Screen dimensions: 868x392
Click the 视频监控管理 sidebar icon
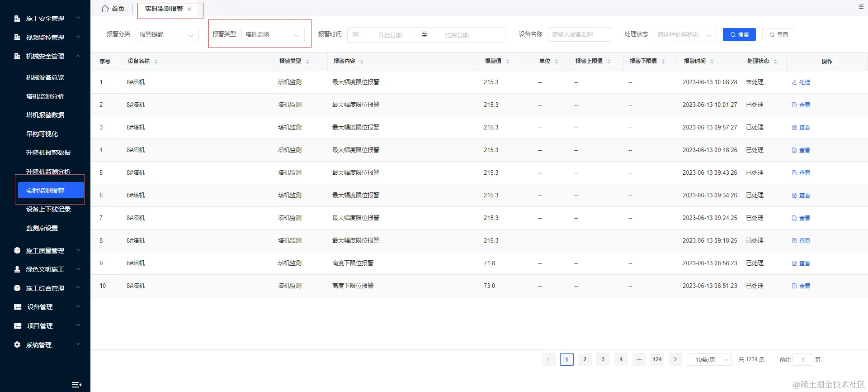(x=17, y=37)
